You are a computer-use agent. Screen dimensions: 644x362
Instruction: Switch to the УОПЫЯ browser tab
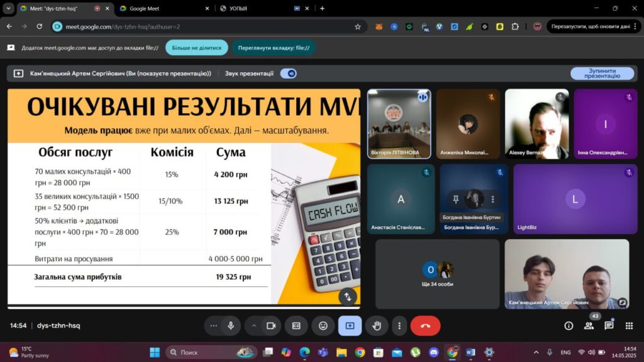255,9
